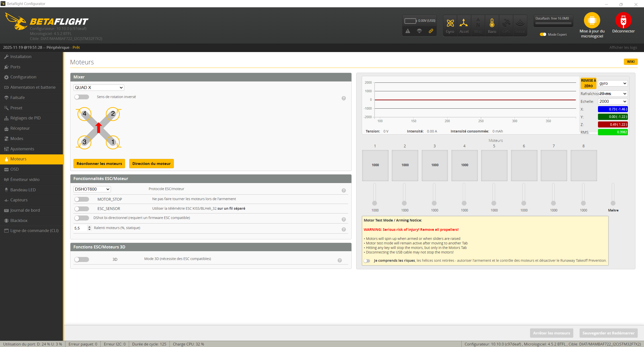Open the gyro graph source dropdown
Viewport: 644px width, 347px height.
point(612,83)
